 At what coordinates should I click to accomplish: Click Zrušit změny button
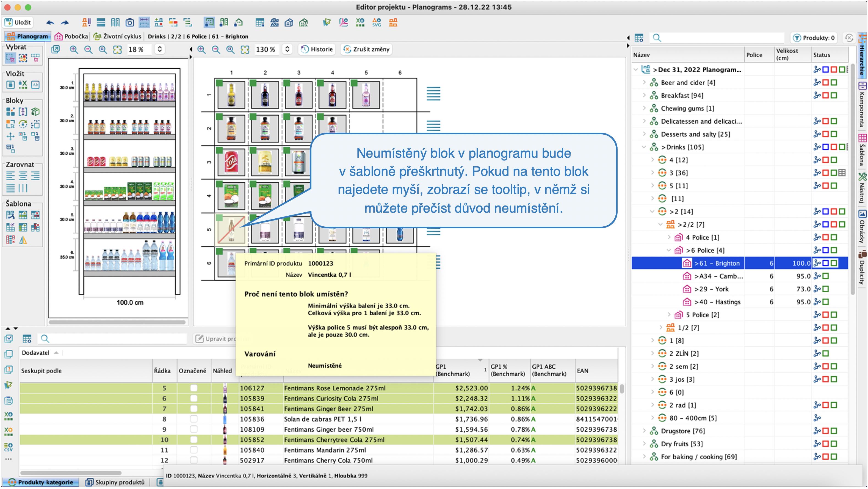point(366,49)
